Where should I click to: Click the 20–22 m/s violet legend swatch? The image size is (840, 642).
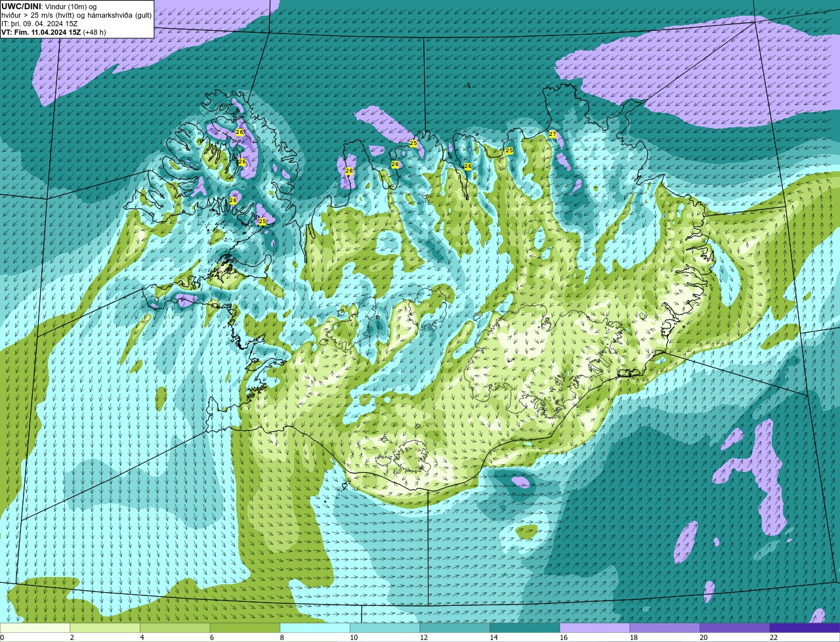(735, 628)
